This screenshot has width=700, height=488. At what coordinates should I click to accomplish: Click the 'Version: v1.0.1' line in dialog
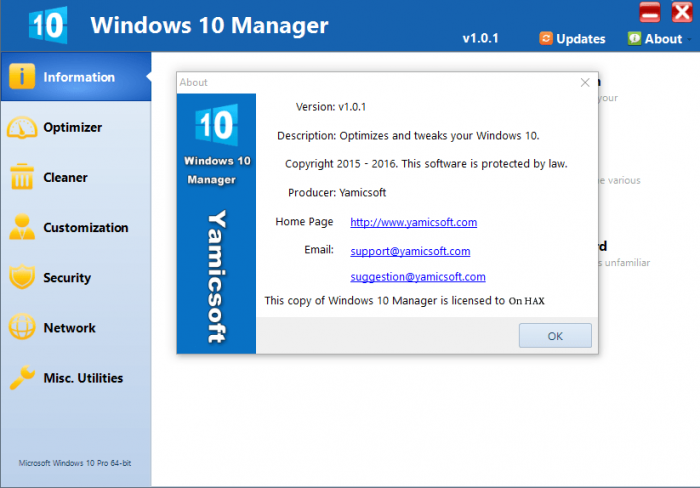[x=331, y=107]
